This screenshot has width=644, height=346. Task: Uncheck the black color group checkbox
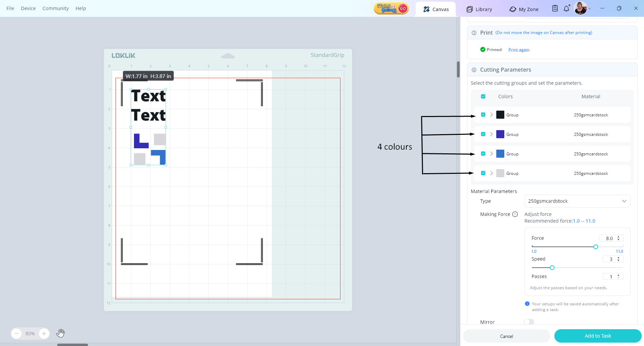click(483, 115)
